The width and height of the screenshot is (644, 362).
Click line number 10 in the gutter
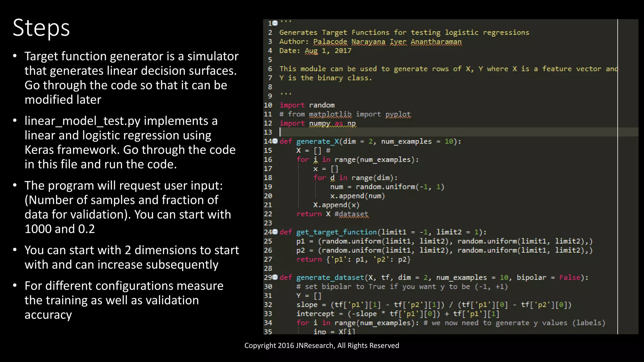pyautogui.click(x=268, y=105)
